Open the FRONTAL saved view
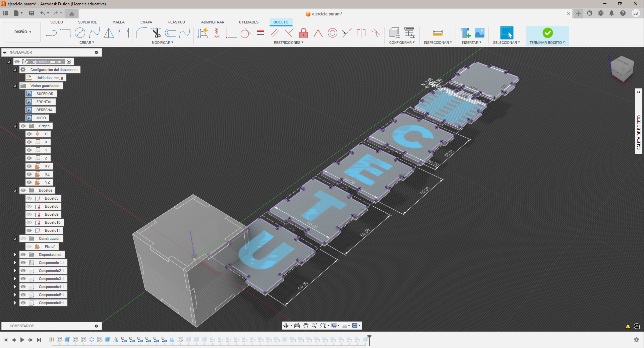This screenshot has height=348, width=644. point(44,102)
